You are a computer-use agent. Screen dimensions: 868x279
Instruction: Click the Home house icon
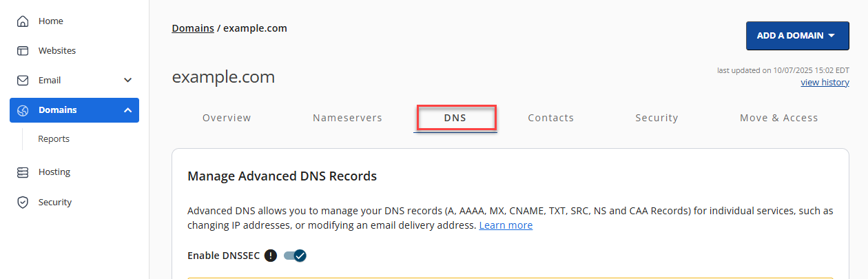coord(23,21)
